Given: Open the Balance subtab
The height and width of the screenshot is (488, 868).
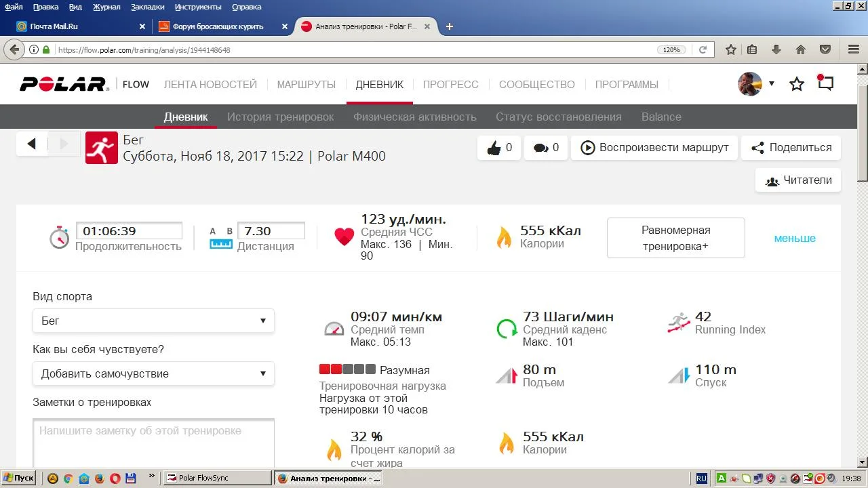Looking at the screenshot, I should [661, 117].
